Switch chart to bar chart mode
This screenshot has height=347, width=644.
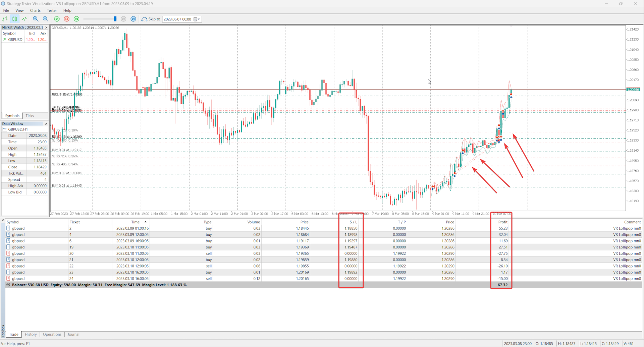[5, 19]
